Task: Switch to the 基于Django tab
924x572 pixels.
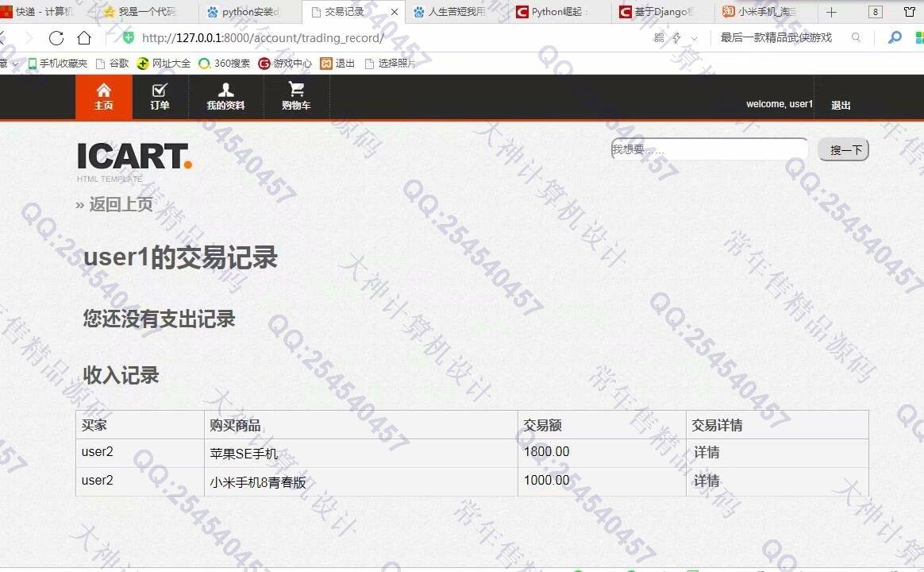Action: tap(661, 12)
